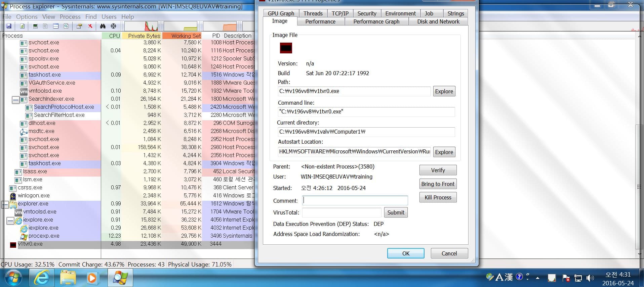The image size is (644, 287).
Task: Click the winlogon.exe process icon
Action: tap(13, 196)
